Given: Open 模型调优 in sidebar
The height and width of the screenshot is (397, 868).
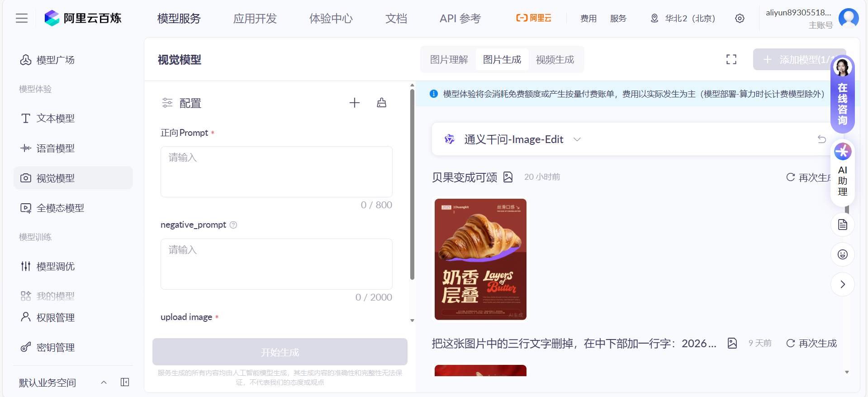Looking at the screenshot, I should [x=73, y=266].
